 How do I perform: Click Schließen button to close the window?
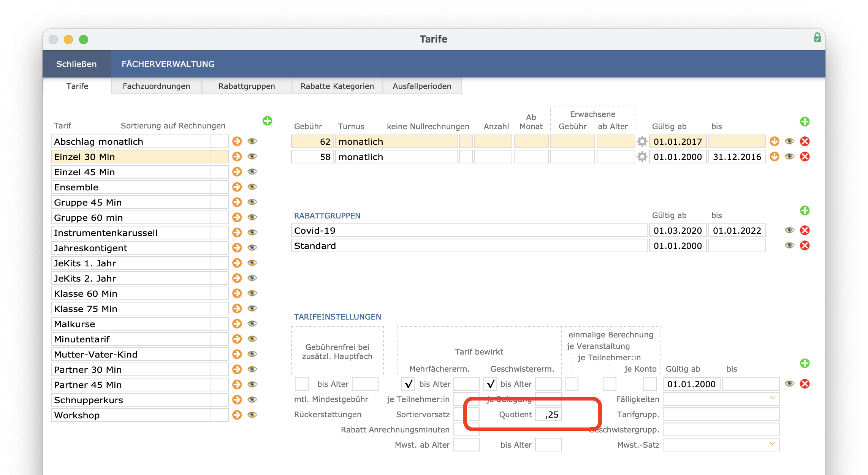point(77,64)
